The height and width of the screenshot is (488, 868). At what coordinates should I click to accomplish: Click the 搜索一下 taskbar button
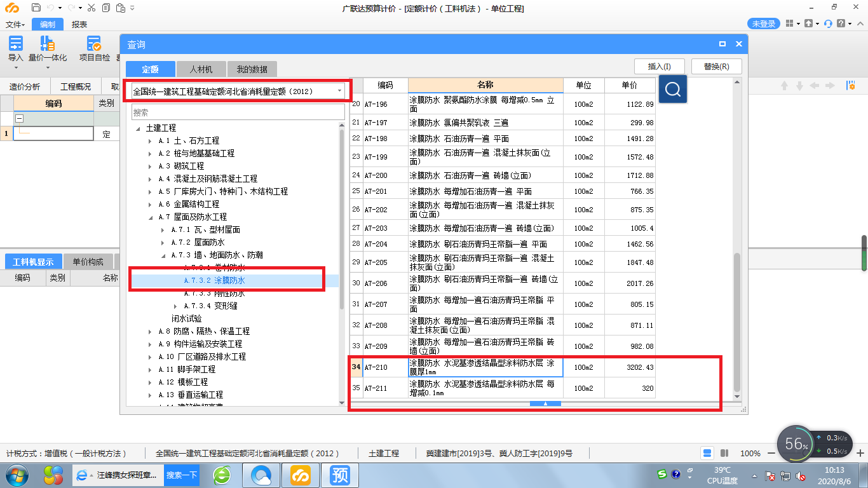tap(182, 475)
